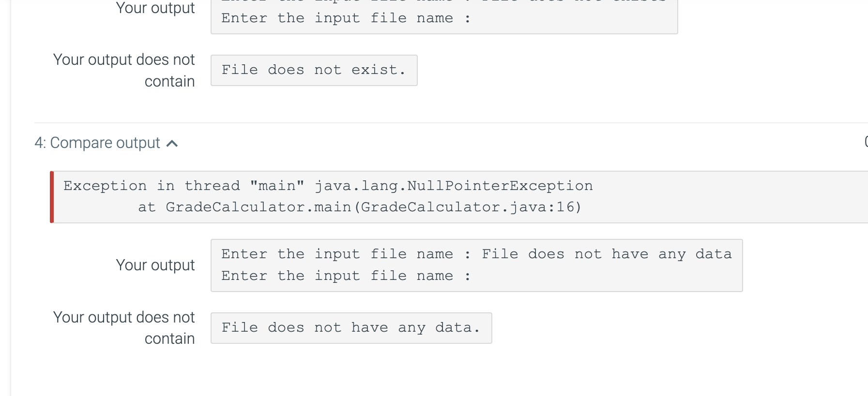This screenshot has width=868, height=396.
Task: Click the red error bar beside the exception
Action: click(x=52, y=197)
